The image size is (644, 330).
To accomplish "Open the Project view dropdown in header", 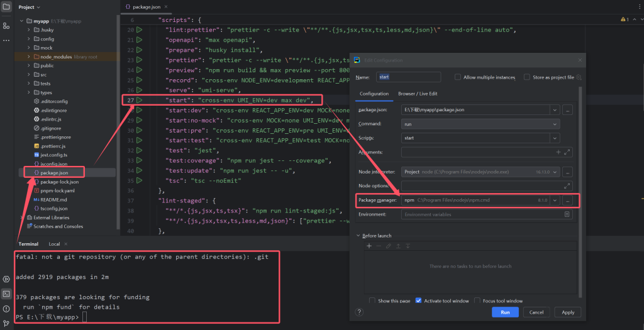I will tap(29, 7).
